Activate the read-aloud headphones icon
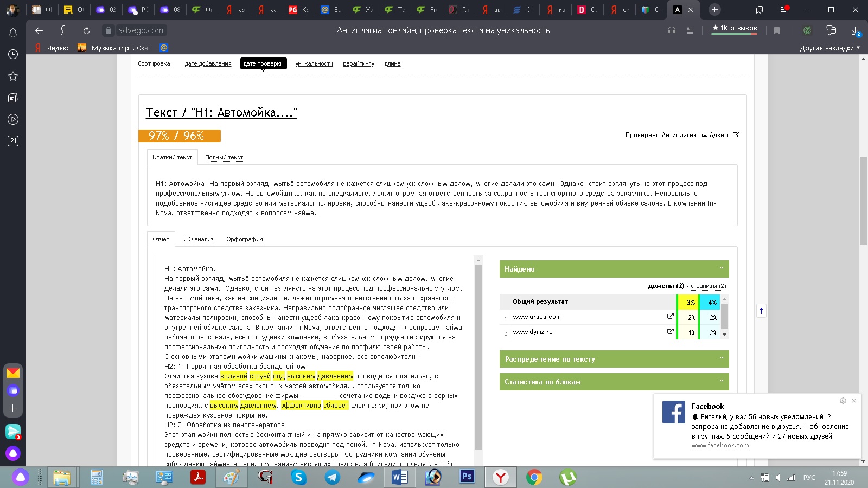This screenshot has height=488, width=868. (672, 30)
